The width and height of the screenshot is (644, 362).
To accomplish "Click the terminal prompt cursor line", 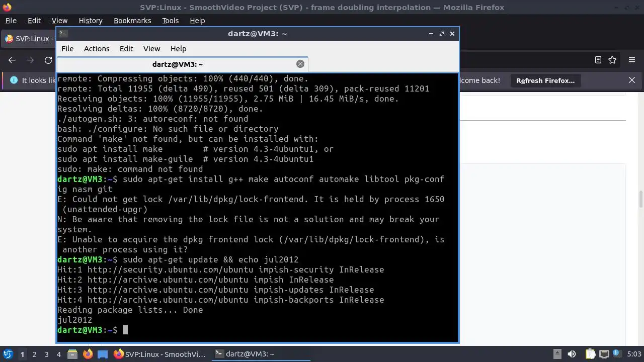I will click(93, 330).
